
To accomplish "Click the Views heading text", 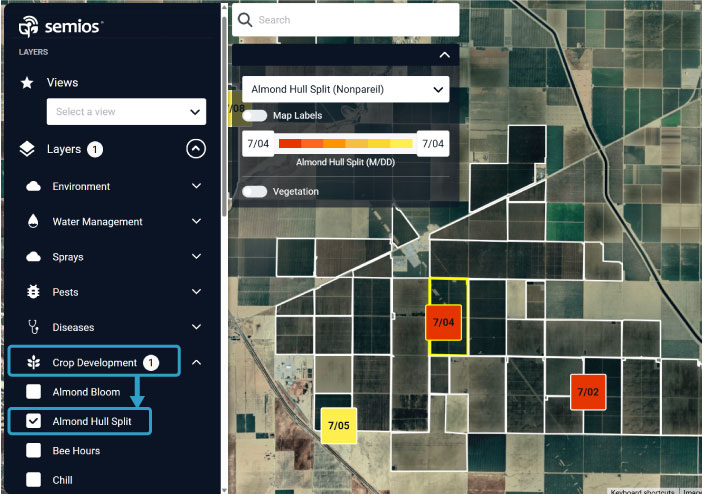I will point(62,82).
